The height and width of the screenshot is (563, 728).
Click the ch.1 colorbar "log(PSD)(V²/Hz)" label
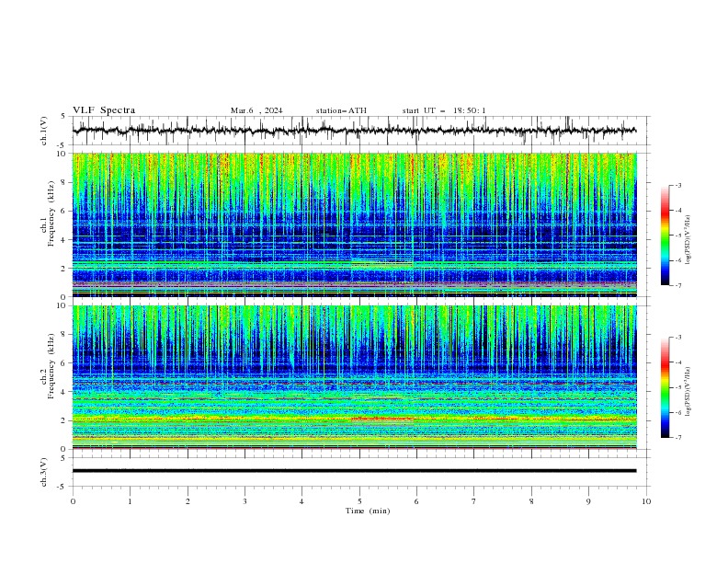(x=688, y=240)
